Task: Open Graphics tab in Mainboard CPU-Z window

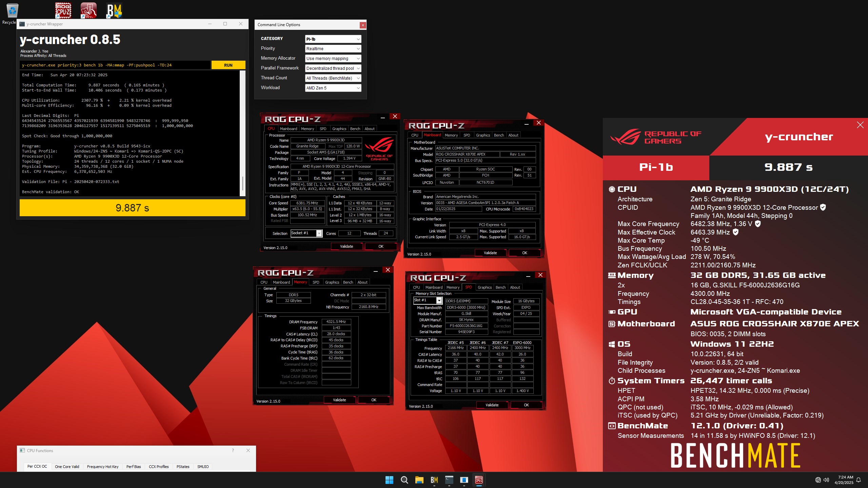Action: pyautogui.click(x=483, y=135)
